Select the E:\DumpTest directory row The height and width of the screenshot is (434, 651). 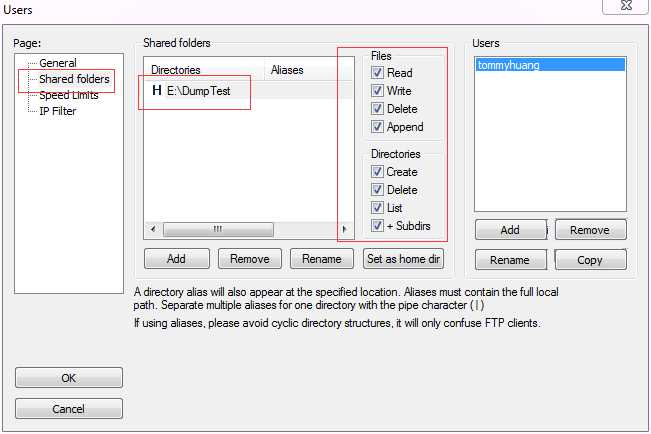[248, 91]
